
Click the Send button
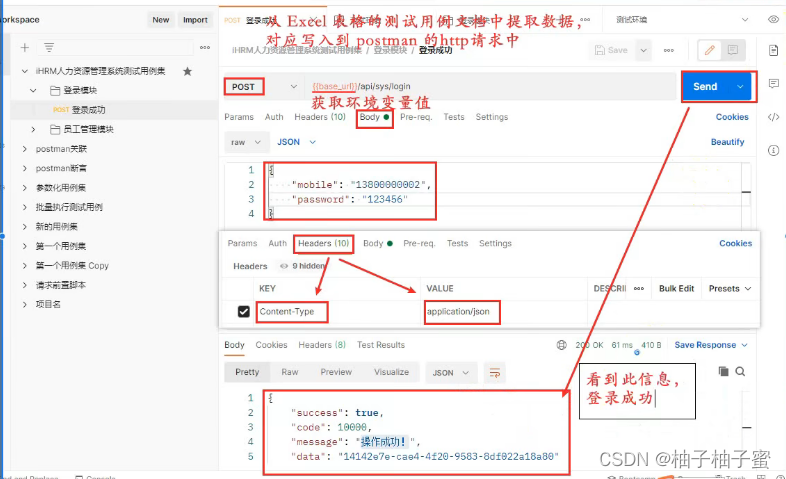click(x=706, y=87)
